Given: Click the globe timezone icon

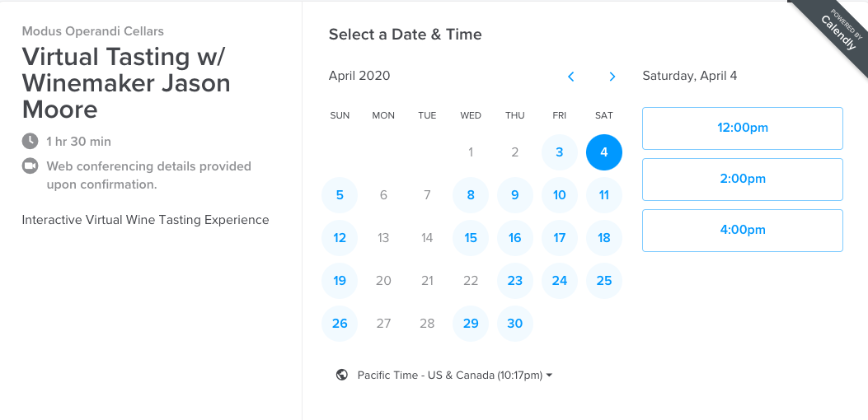Looking at the screenshot, I should [x=342, y=375].
